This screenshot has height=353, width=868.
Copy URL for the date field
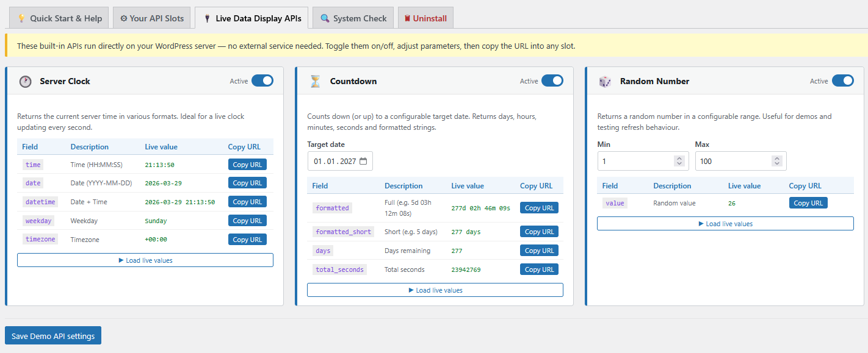247,183
